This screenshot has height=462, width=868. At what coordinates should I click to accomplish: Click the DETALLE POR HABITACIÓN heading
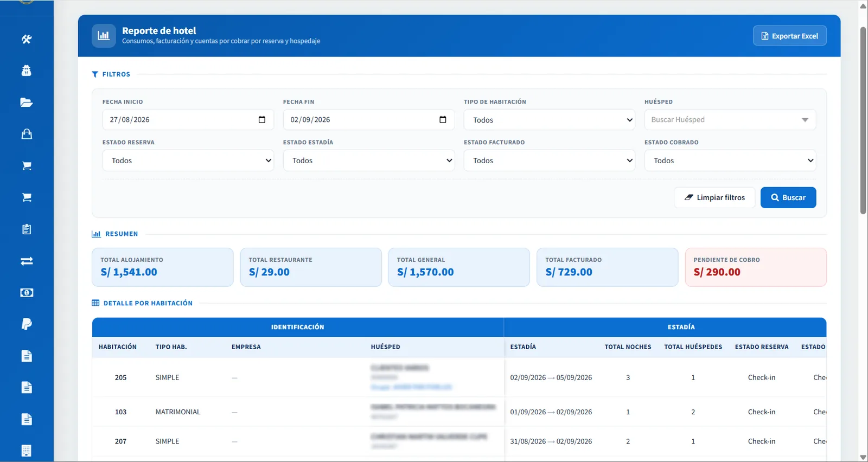pos(142,303)
